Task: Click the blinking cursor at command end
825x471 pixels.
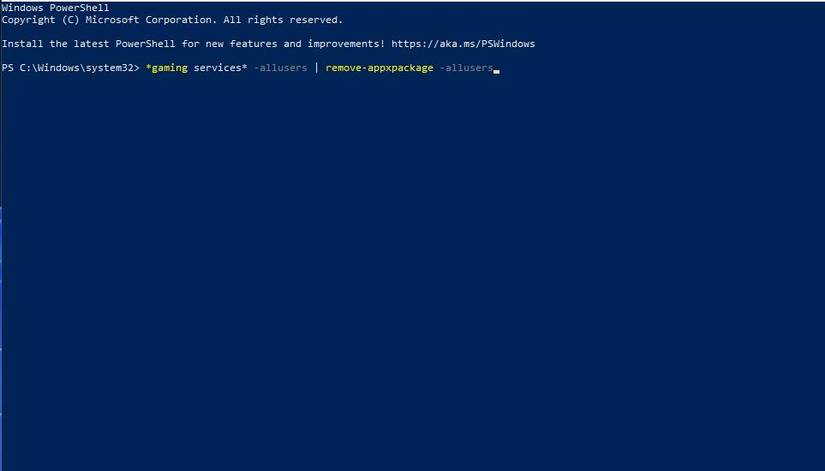Action: pyautogui.click(x=496, y=71)
